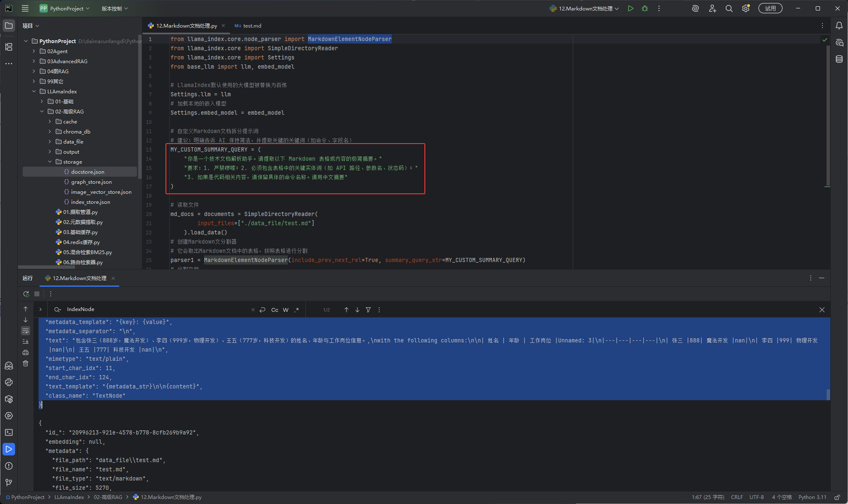Stop the running process
This screenshot has width=848, height=504.
click(37, 294)
